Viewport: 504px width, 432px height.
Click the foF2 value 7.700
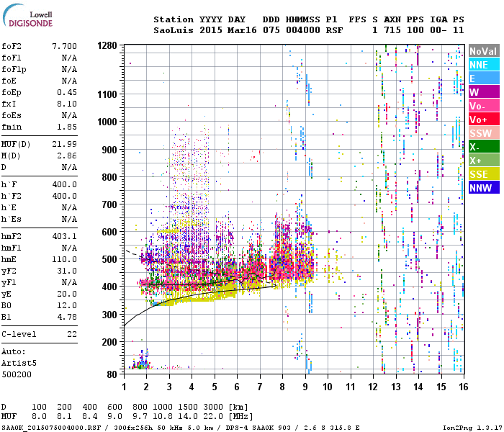64,46
